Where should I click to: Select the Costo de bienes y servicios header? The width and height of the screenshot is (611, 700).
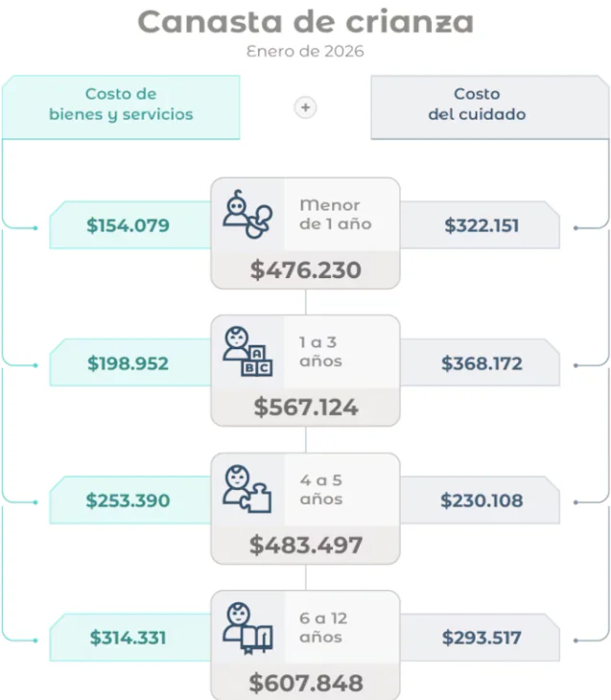121,105
